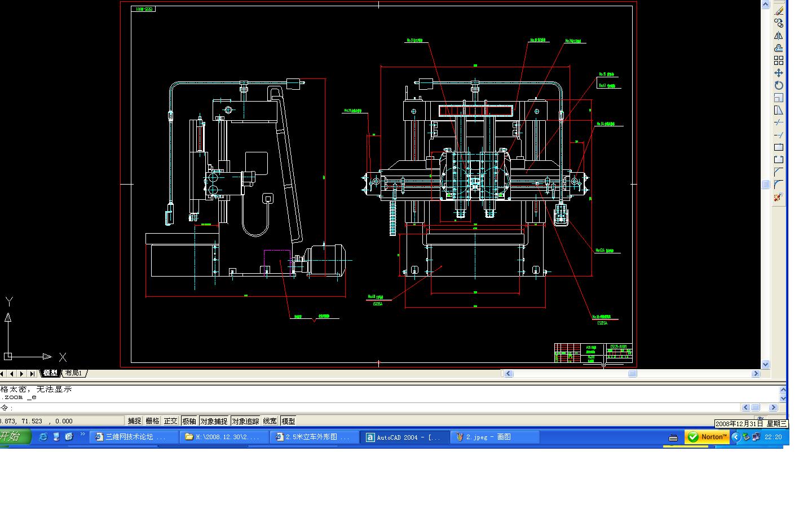Select the Mirror tool
The height and width of the screenshot is (508, 812).
point(779,36)
